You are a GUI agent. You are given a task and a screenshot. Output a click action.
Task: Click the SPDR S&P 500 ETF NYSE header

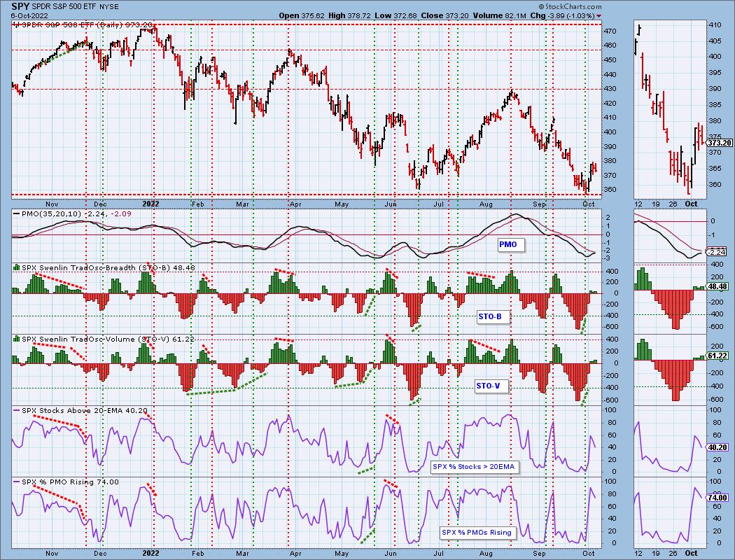point(76,7)
